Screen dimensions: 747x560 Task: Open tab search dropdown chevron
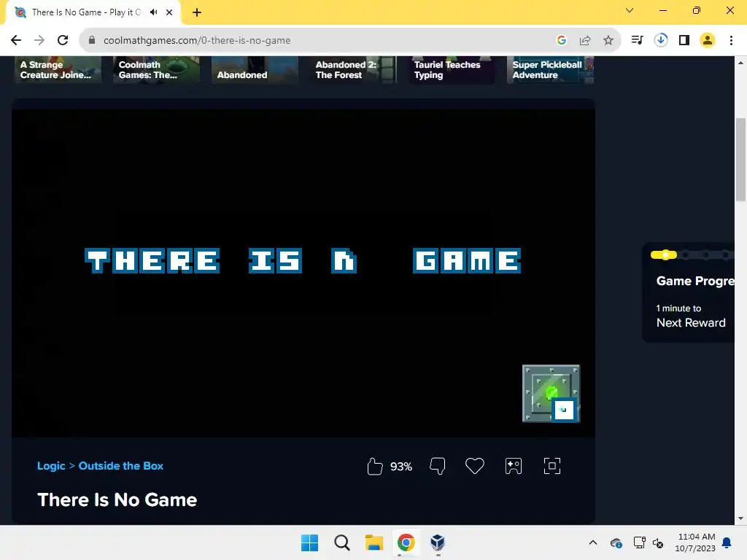click(x=630, y=10)
